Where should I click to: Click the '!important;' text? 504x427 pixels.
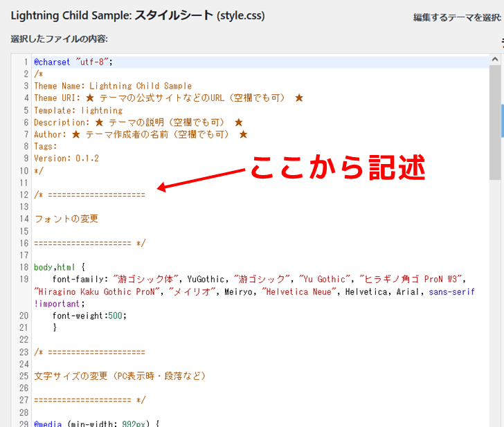tap(60, 304)
